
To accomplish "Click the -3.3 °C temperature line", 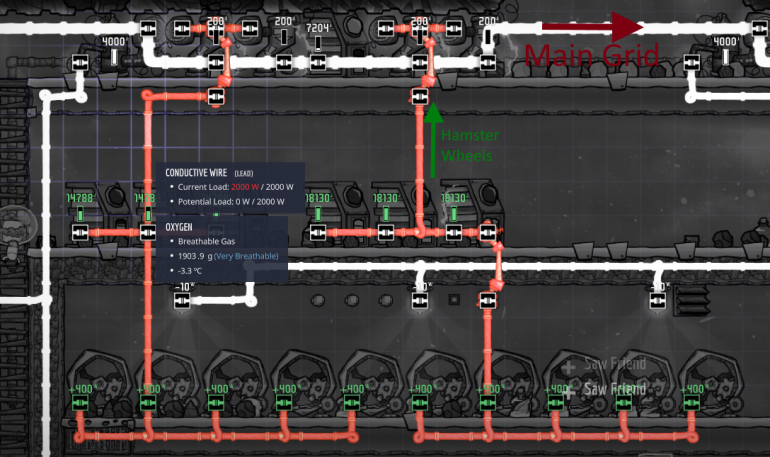I will point(190,271).
